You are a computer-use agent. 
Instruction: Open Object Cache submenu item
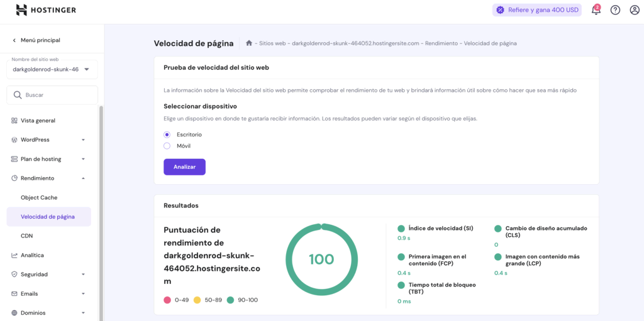[x=39, y=197]
